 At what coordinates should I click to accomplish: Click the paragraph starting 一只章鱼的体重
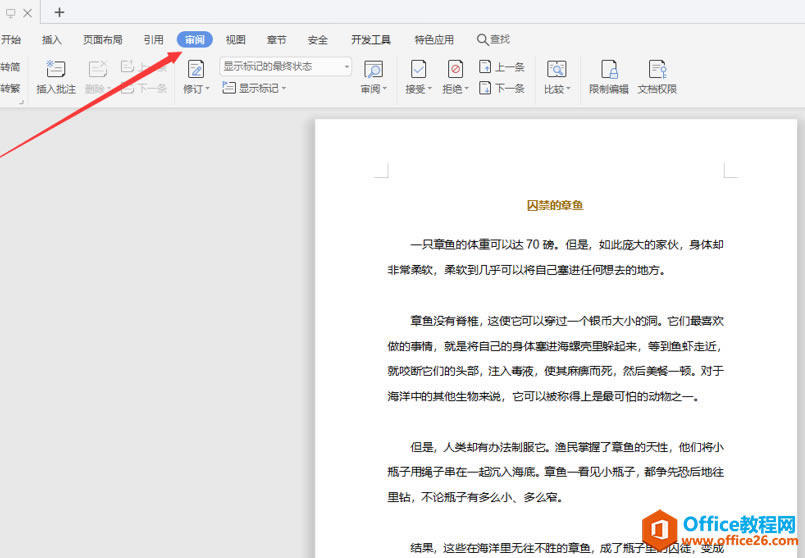point(555,257)
